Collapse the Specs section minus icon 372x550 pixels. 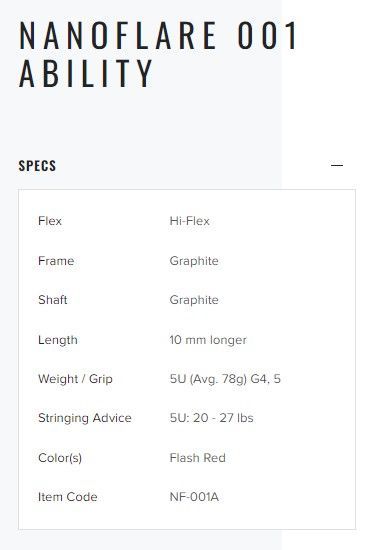pyautogui.click(x=337, y=165)
